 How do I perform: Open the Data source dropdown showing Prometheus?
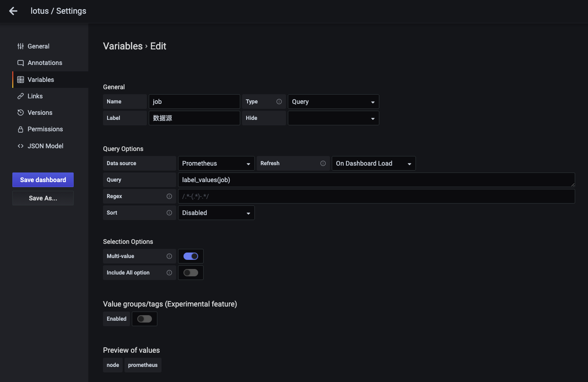(x=216, y=163)
